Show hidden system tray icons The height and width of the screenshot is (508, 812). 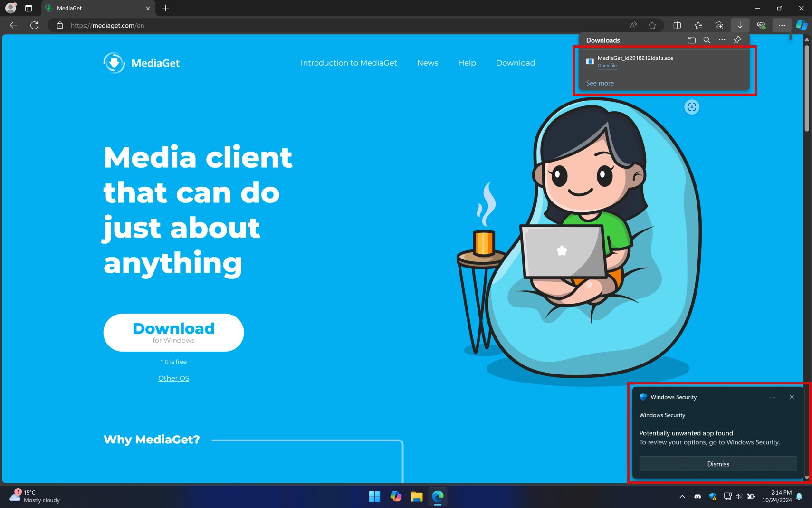pos(682,497)
